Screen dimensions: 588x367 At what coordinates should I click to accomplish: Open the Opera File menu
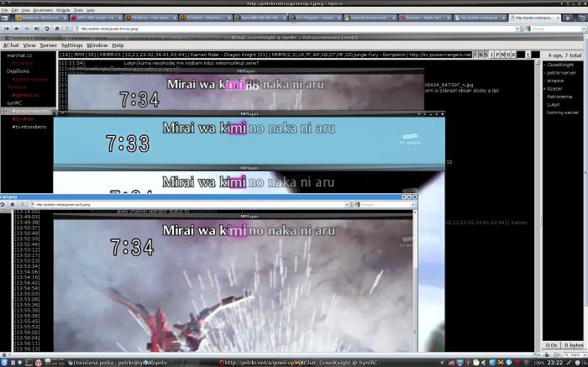(x=4, y=10)
